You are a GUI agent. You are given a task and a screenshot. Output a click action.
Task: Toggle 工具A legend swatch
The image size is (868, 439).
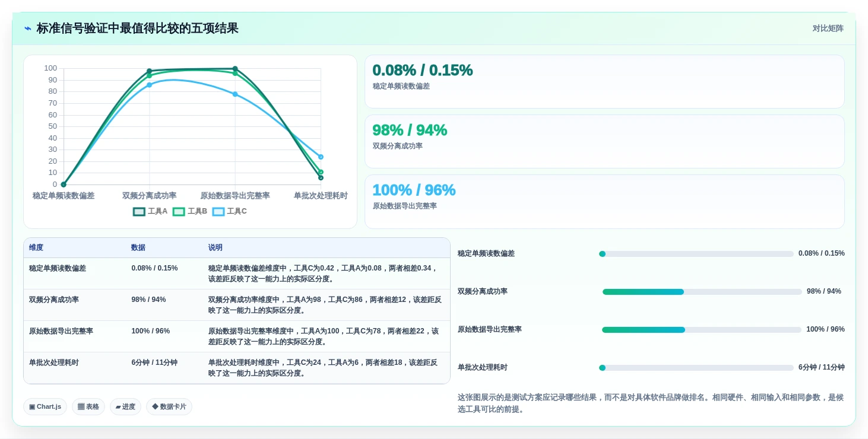coord(139,211)
